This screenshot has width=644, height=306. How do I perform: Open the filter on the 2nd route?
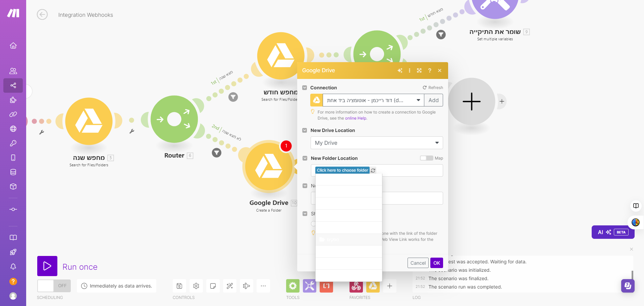[217, 153]
